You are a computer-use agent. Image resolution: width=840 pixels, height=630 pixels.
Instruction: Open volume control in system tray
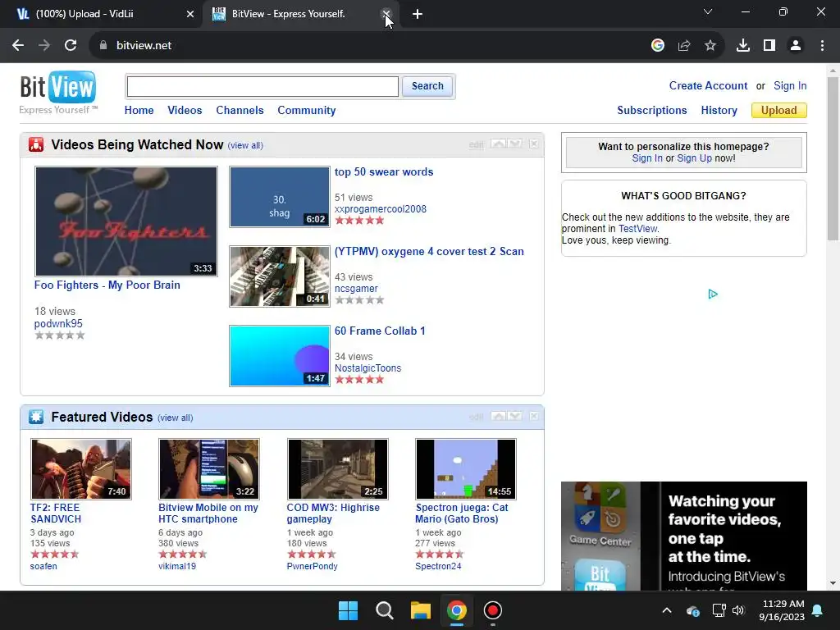click(738, 610)
